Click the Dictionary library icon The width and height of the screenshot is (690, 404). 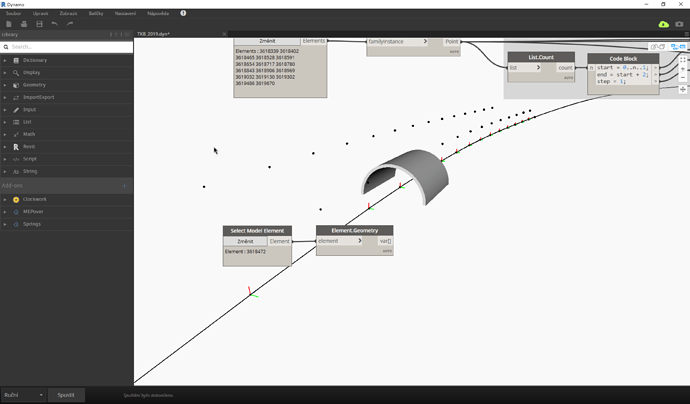pyautogui.click(x=16, y=60)
